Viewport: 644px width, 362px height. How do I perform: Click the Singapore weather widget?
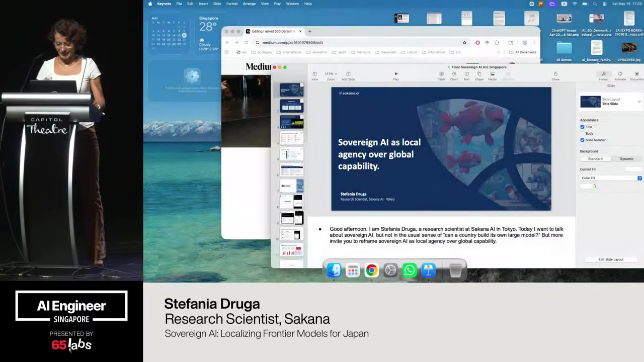(x=208, y=34)
